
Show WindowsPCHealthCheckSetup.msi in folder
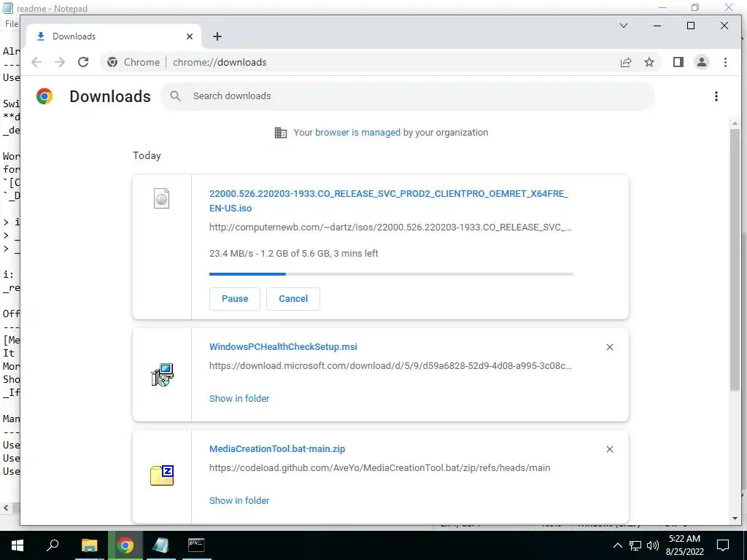point(239,399)
